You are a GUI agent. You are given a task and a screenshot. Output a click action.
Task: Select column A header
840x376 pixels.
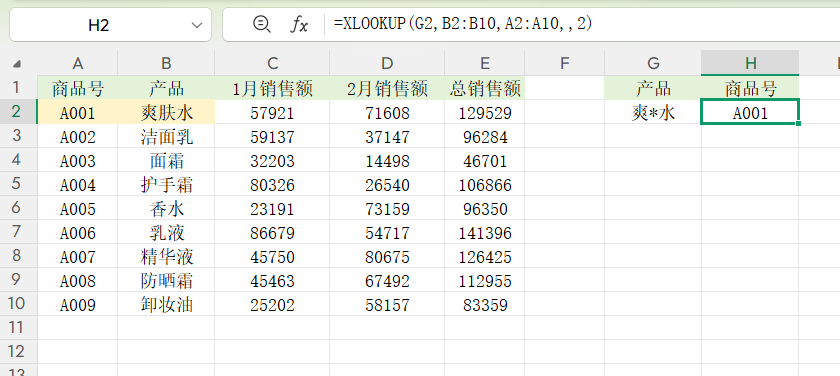coord(78,63)
